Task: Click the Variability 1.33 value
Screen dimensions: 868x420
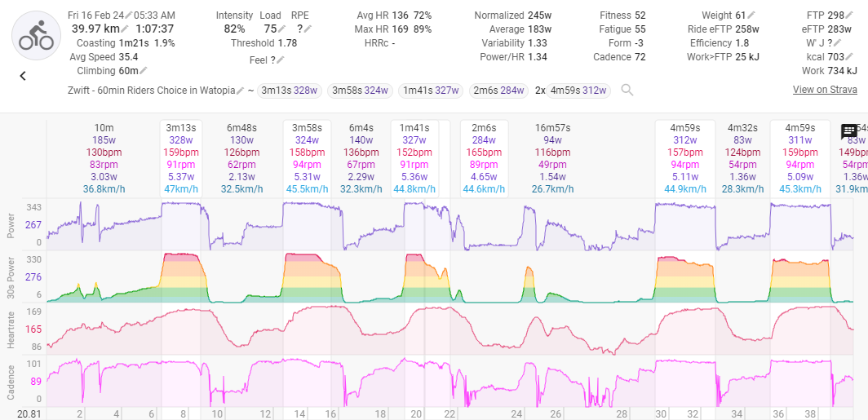Action: point(537,42)
